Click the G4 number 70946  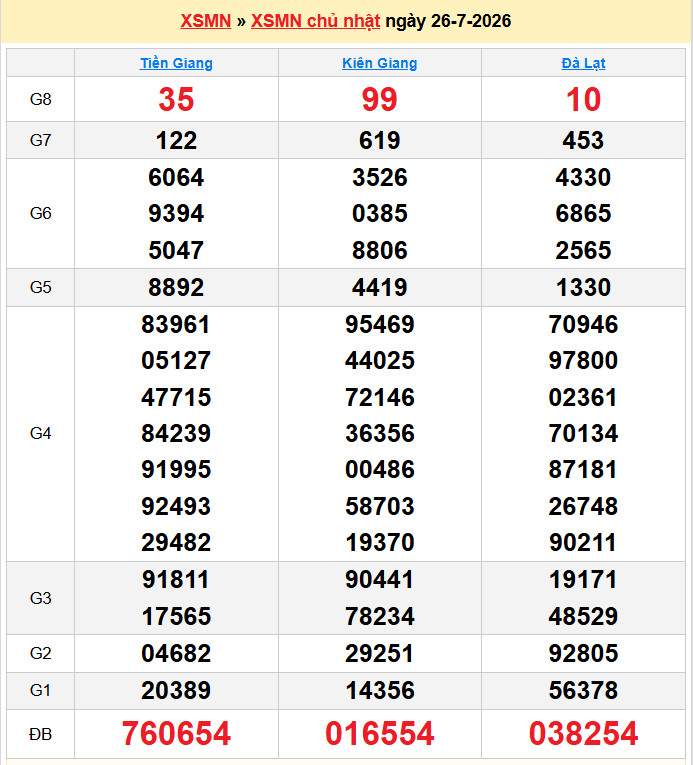tap(583, 324)
